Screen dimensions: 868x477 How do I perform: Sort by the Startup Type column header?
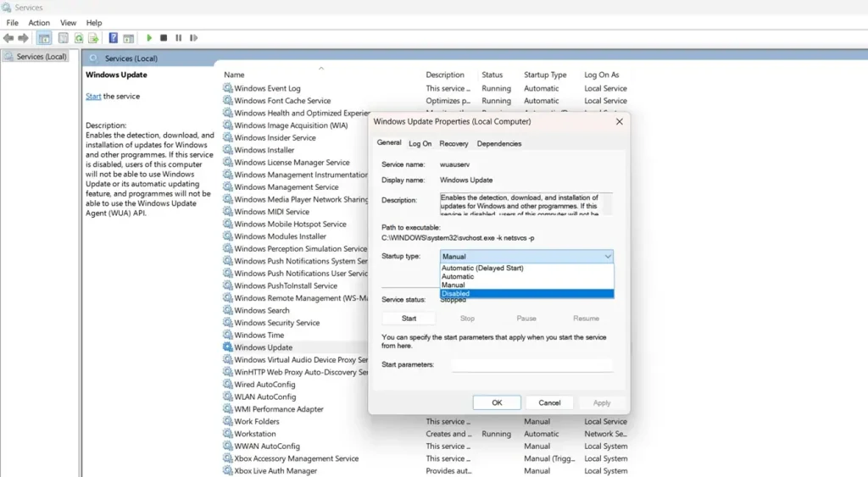[x=545, y=75]
